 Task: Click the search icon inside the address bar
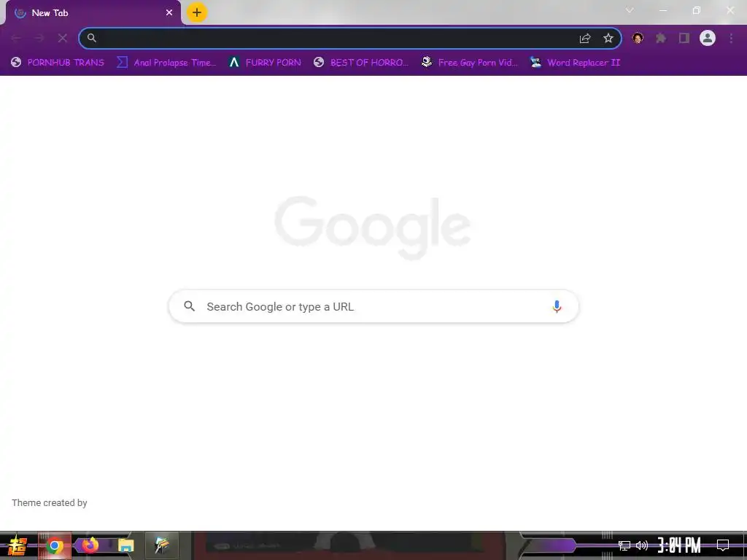coord(92,38)
